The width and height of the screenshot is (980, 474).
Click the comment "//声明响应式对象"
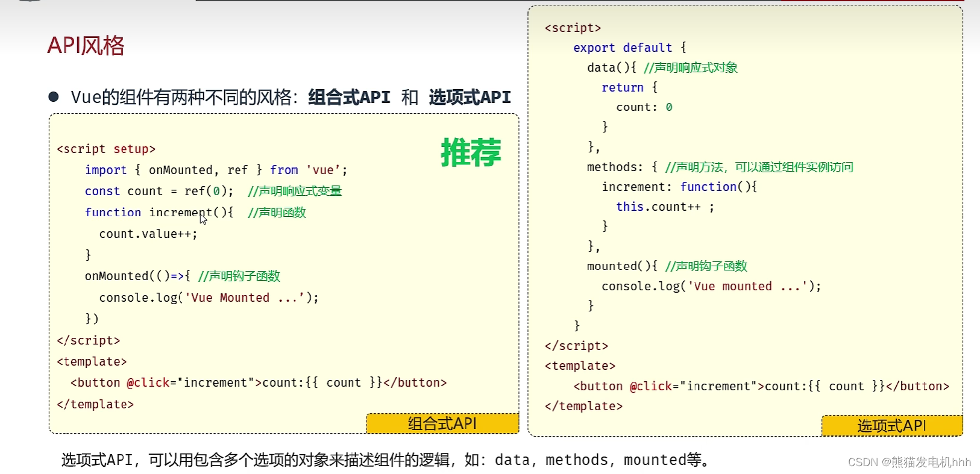pos(691,67)
